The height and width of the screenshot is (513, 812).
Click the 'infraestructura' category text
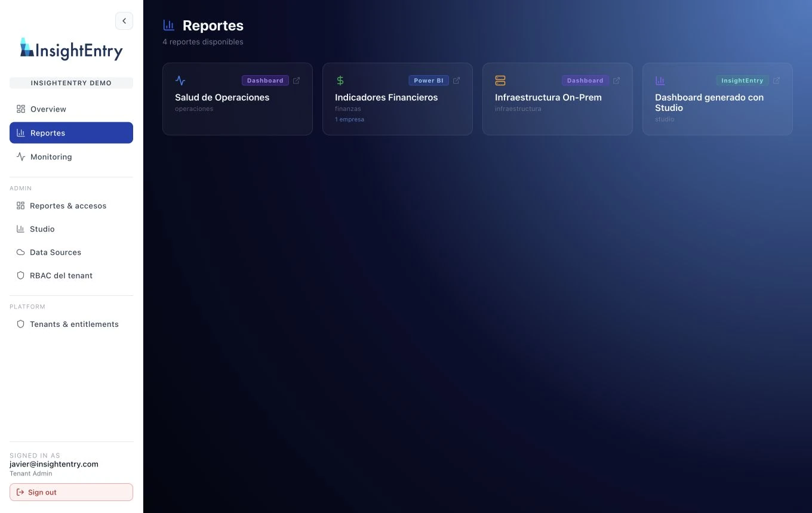click(x=518, y=109)
